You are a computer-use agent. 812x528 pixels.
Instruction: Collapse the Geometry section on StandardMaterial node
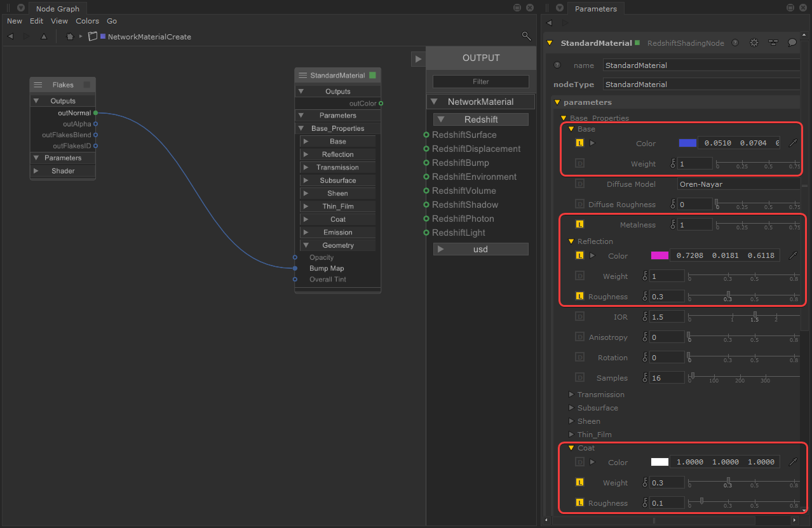point(306,245)
